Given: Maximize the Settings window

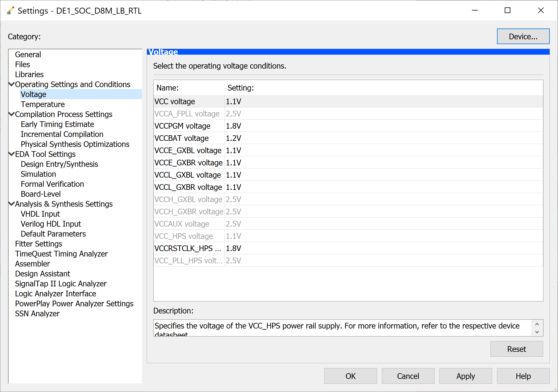Looking at the screenshot, I should pyautogui.click(x=507, y=11).
